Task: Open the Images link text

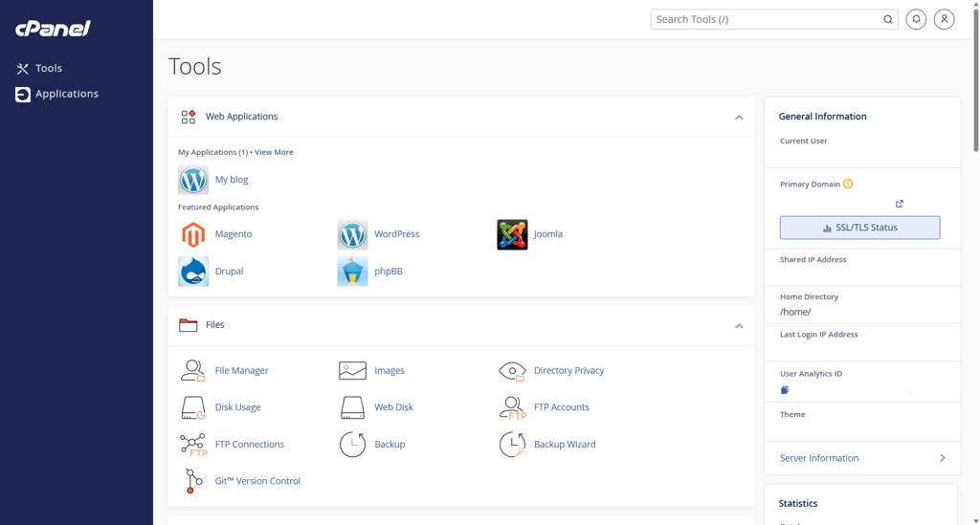Action: click(x=390, y=371)
